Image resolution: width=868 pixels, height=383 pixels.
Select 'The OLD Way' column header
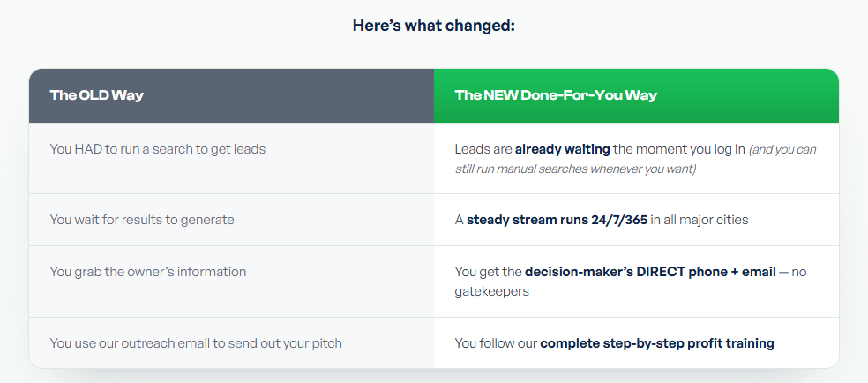(96, 95)
